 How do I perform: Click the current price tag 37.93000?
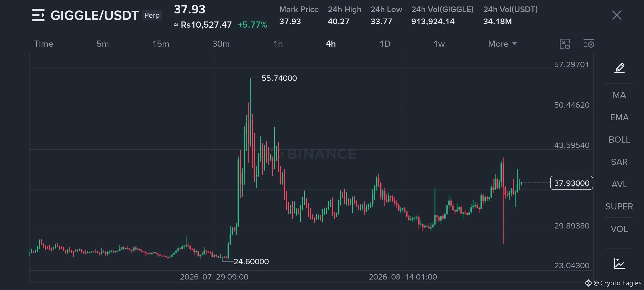pos(572,183)
